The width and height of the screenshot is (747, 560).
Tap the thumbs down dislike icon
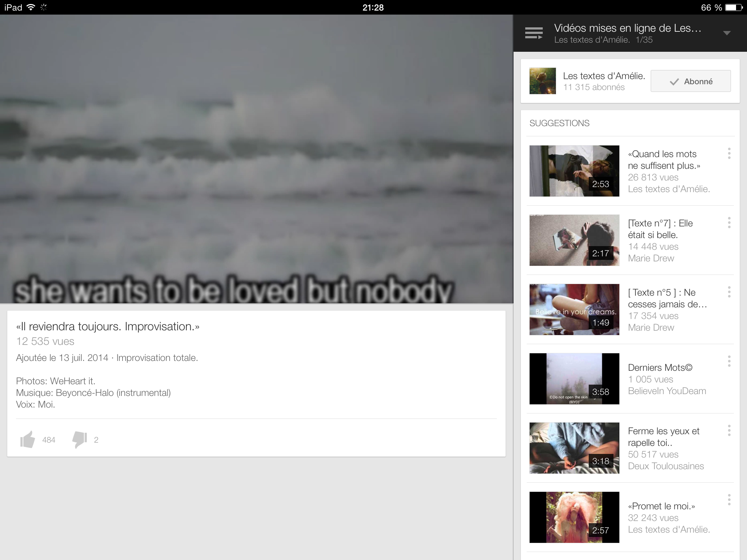80,439
